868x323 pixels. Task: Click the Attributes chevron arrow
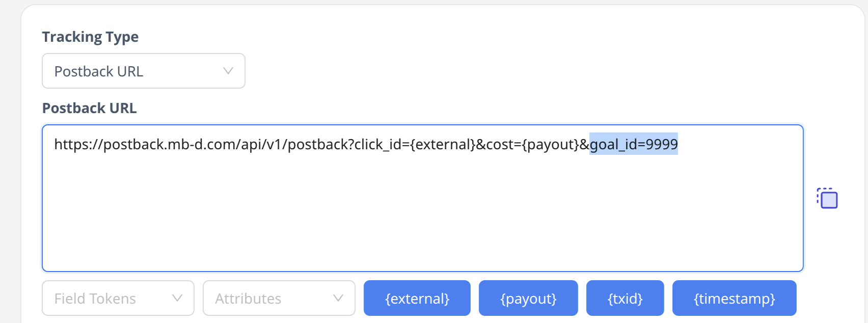click(338, 298)
